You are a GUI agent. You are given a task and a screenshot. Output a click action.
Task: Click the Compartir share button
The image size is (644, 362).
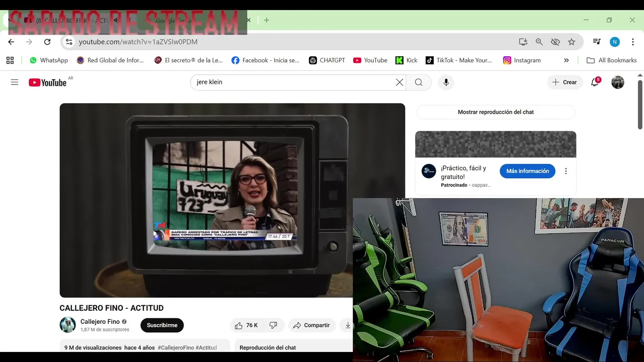click(x=311, y=325)
